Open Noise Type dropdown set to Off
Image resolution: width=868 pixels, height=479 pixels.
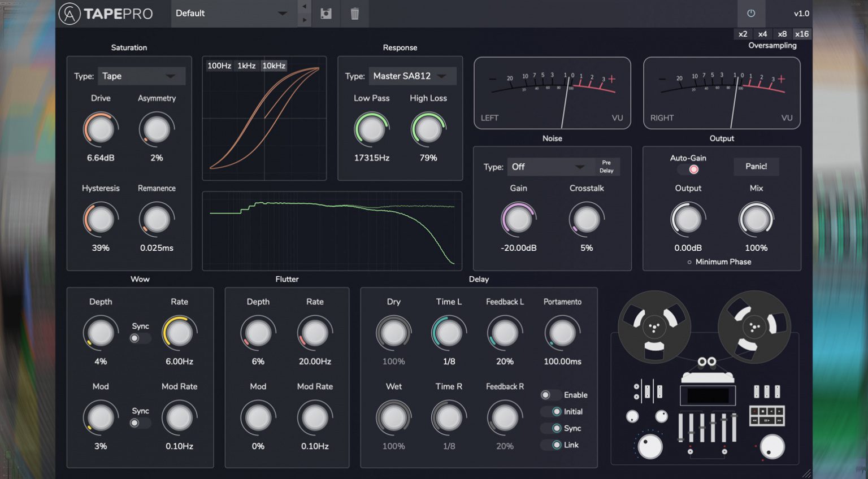(549, 167)
